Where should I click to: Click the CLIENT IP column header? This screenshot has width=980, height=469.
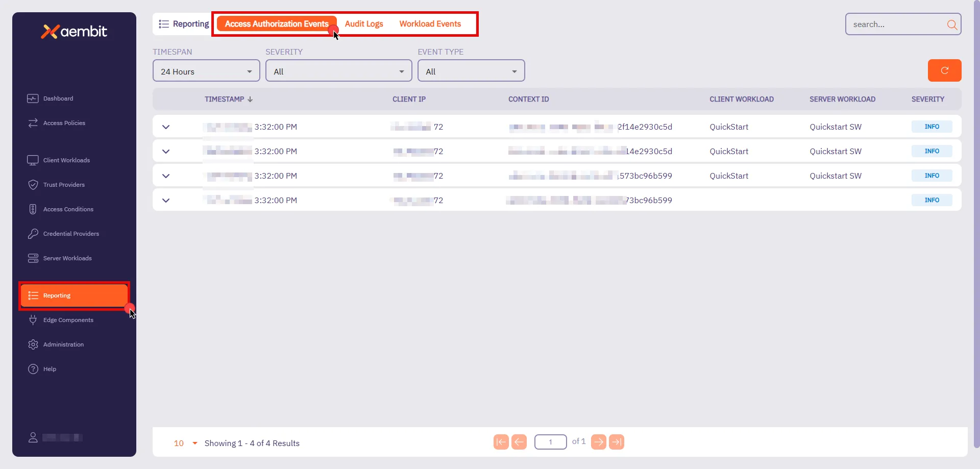(x=409, y=100)
